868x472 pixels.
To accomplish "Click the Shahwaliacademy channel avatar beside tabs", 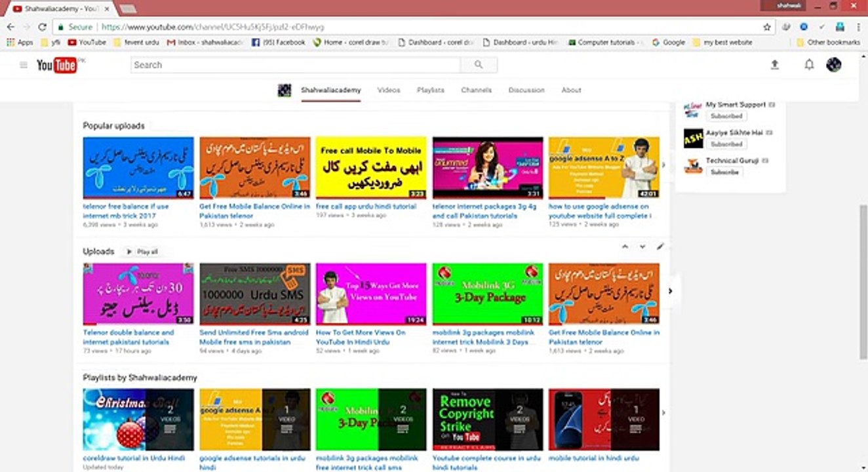I will (285, 90).
